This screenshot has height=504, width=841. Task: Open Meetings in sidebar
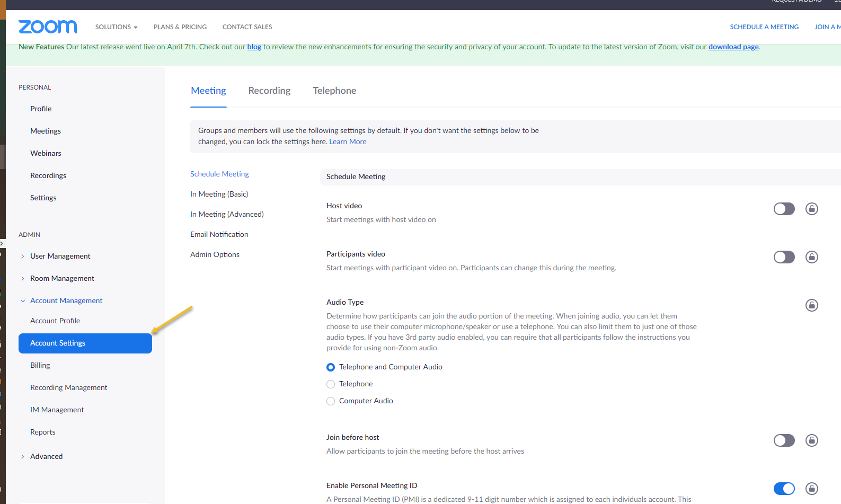click(46, 131)
